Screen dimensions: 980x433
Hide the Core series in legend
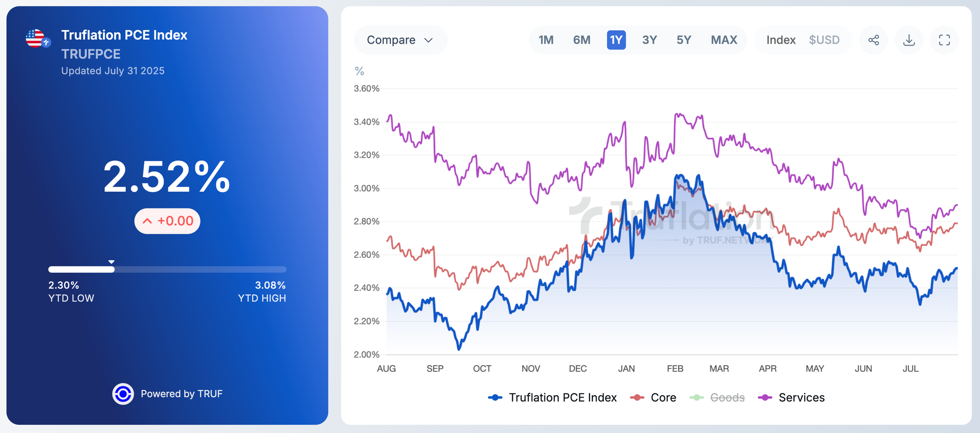click(654, 398)
